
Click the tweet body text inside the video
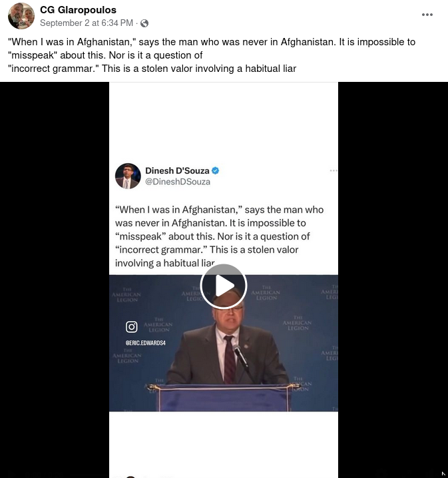tap(219, 236)
